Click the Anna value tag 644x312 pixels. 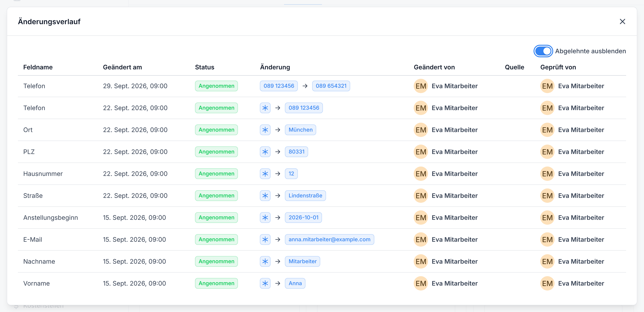(x=295, y=284)
